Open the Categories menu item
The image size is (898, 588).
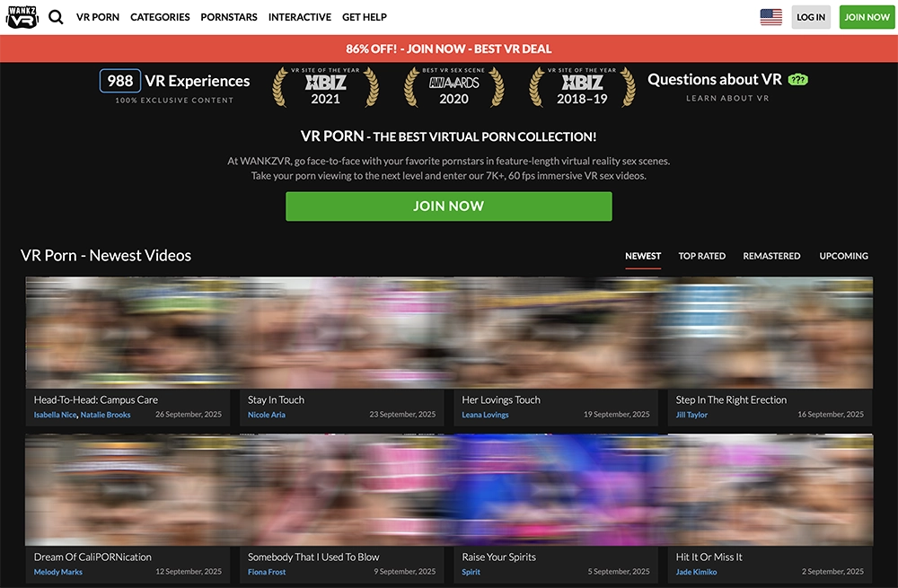[160, 17]
